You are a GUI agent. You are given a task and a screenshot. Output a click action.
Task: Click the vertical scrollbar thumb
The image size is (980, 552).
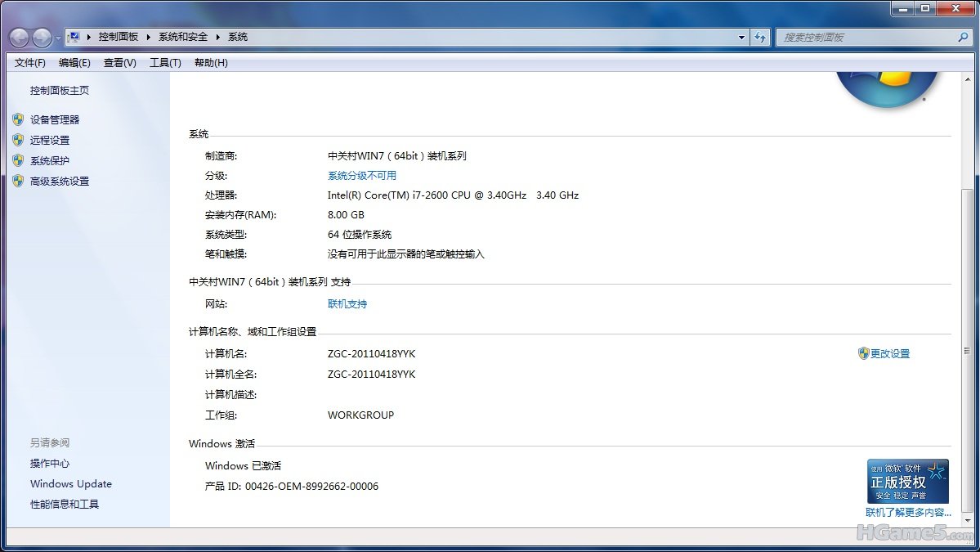pyautogui.click(x=967, y=350)
